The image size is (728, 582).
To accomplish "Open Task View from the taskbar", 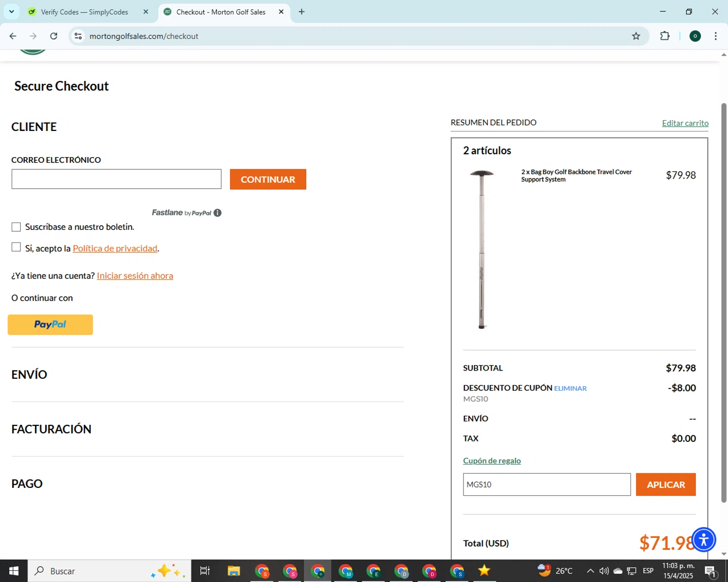I will coord(205,571).
